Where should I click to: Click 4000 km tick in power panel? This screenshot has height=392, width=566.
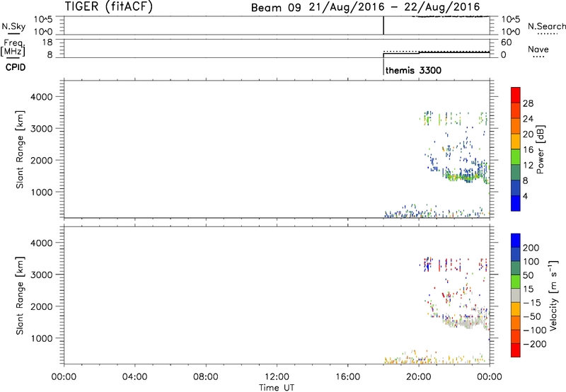point(42,97)
